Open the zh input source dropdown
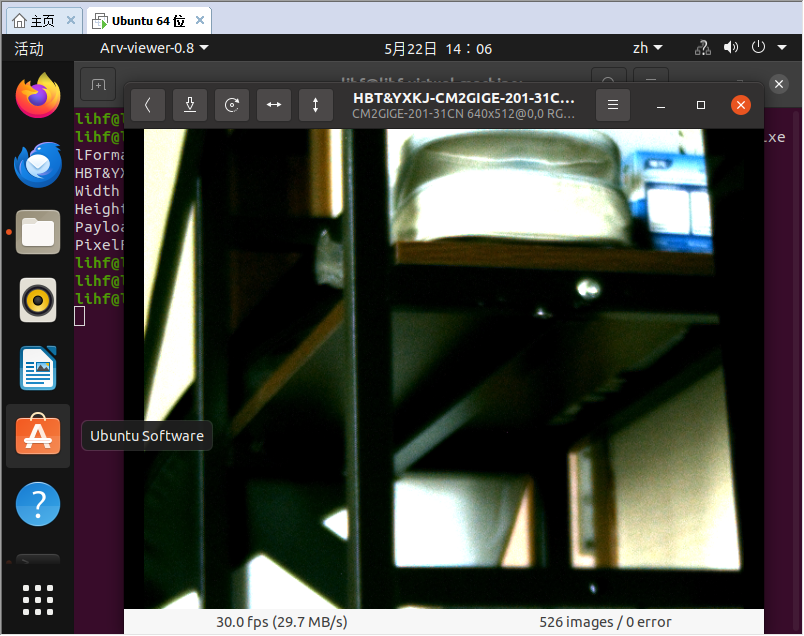Viewport: 804px width, 636px height. (x=648, y=48)
